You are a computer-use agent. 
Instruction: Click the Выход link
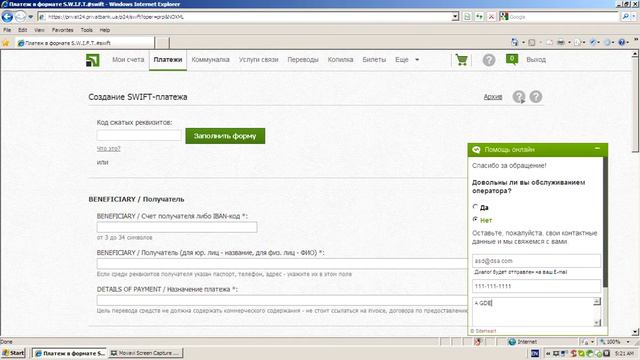click(x=536, y=60)
